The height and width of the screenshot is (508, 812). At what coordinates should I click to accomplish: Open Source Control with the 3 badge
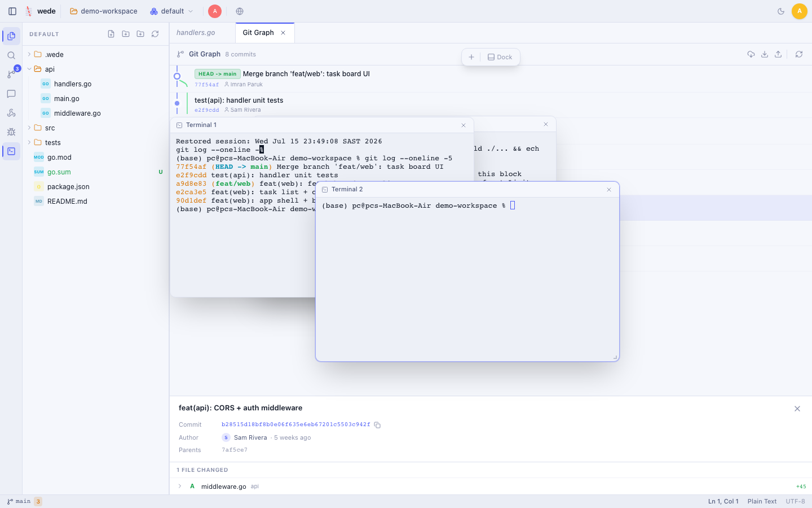click(11, 75)
